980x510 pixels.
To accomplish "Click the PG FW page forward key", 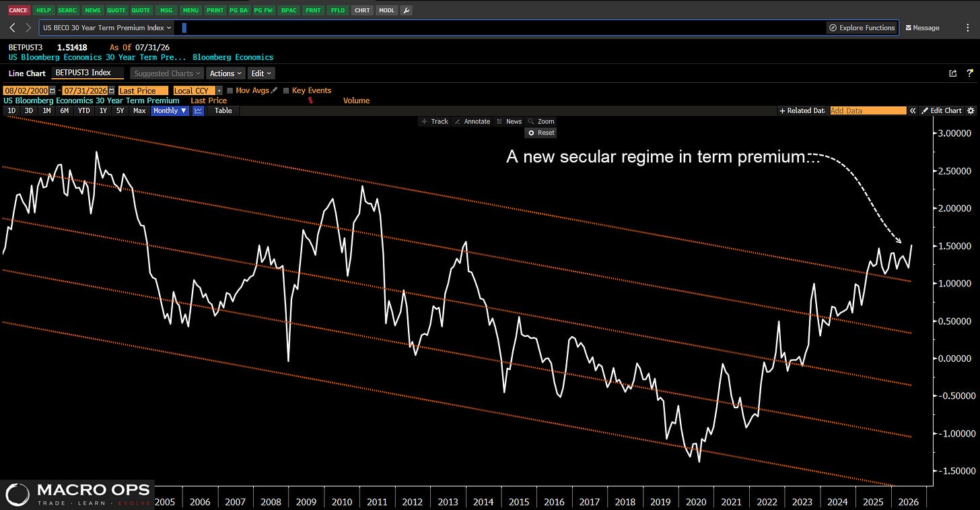I will pos(263,10).
